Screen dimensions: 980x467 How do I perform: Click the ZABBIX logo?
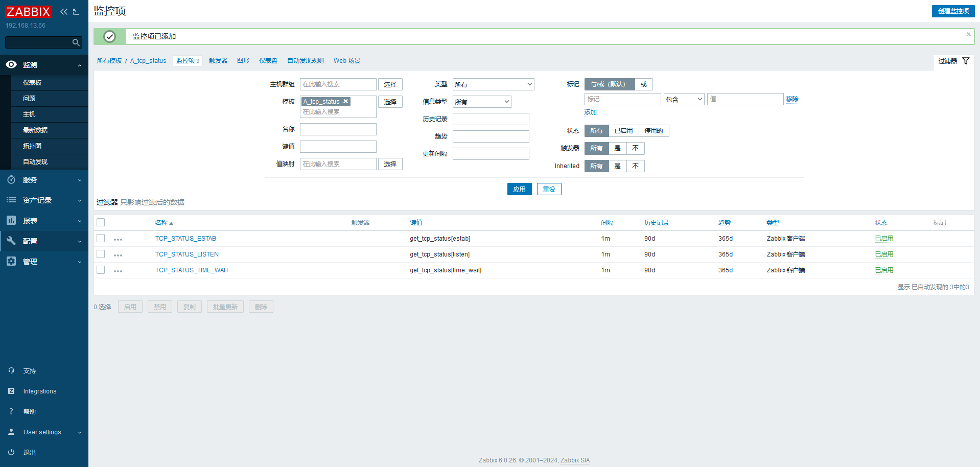pyautogui.click(x=28, y=12)
